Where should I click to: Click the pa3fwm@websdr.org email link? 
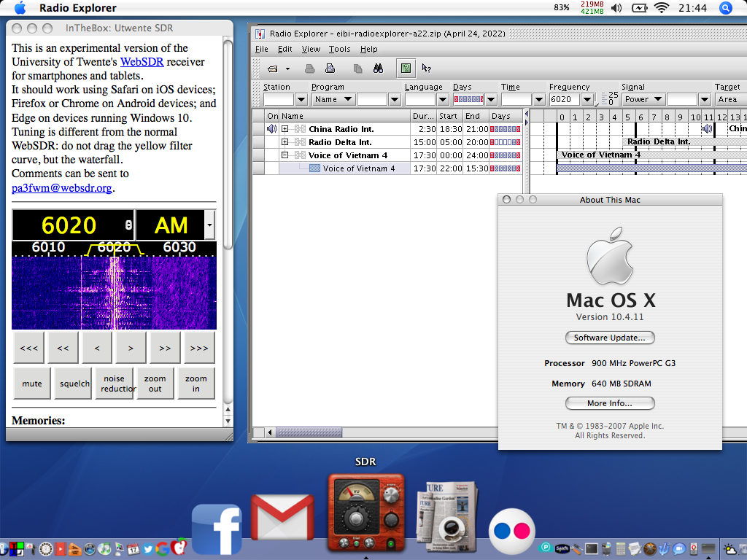tap(61, 187)
